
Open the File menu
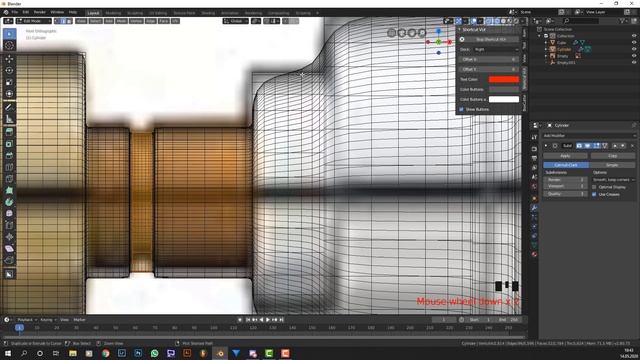pos(14,12)
